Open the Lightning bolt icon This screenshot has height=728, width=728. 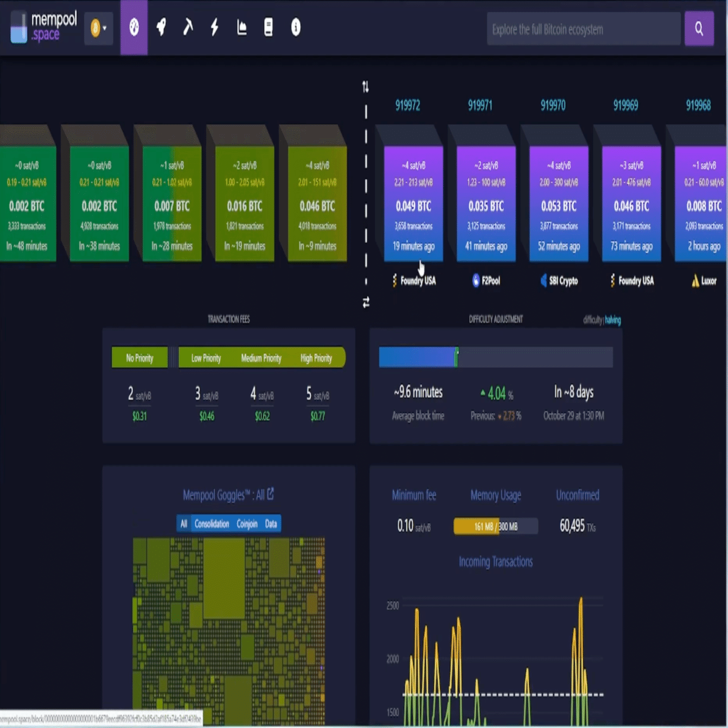coord(215,27)
